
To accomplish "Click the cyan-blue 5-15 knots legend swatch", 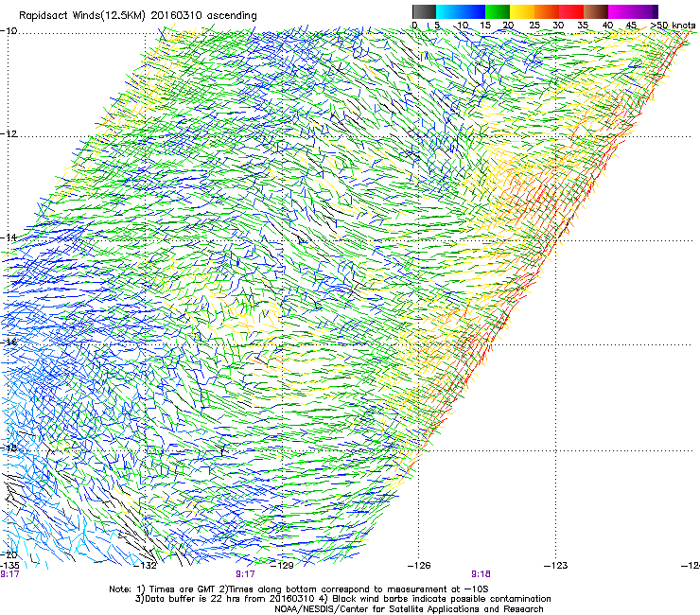I will [461, 11].
